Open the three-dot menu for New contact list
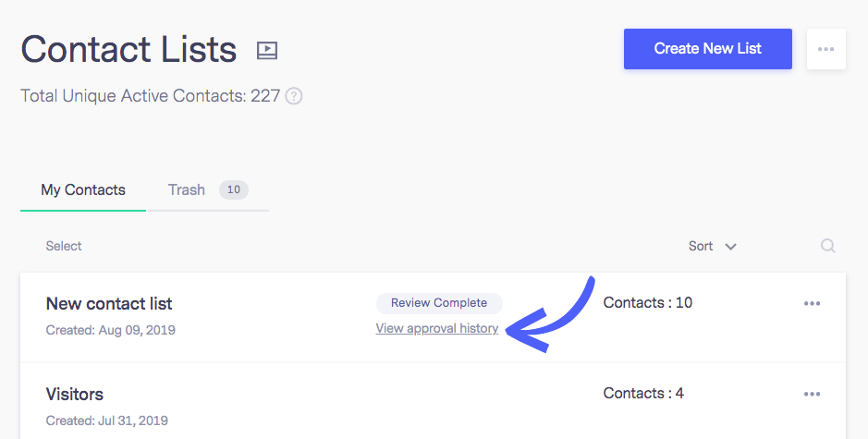The width and height of the screenshot is (868, 439). click(x=813, y=303)
